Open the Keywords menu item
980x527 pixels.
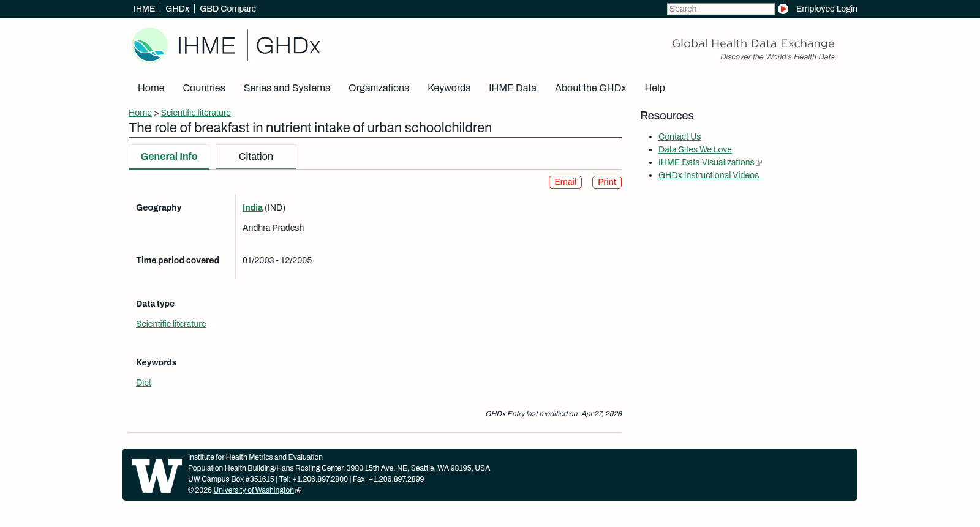coord(449,88)
